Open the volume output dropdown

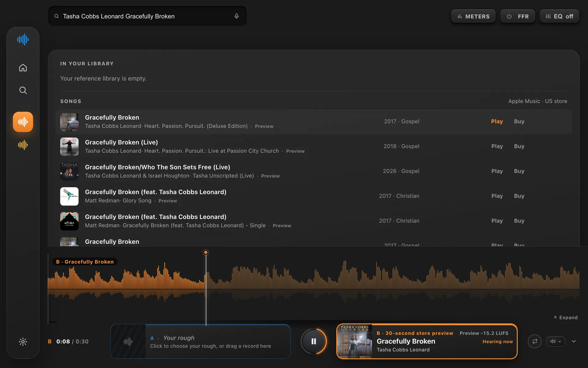pos(556,341)
